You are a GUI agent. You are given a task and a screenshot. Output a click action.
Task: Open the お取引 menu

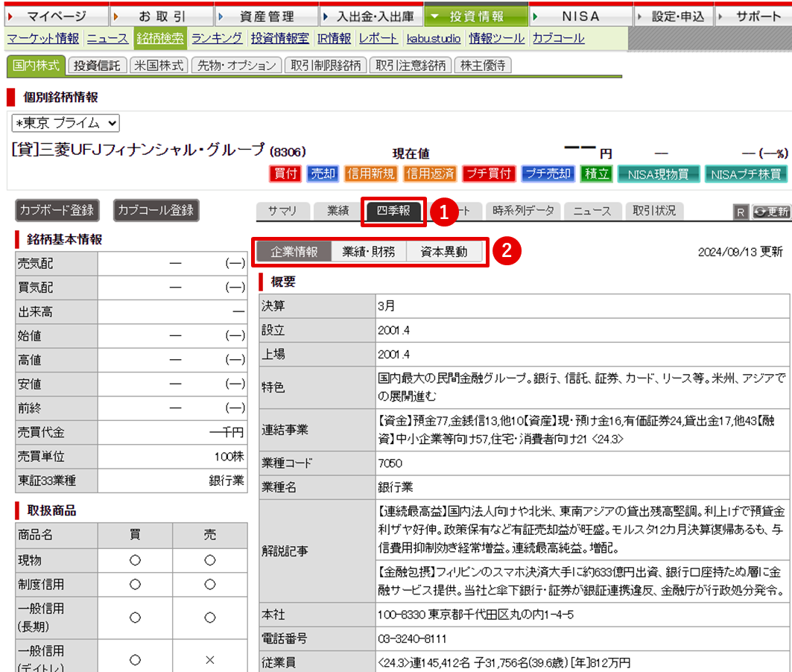click(162, 16)
